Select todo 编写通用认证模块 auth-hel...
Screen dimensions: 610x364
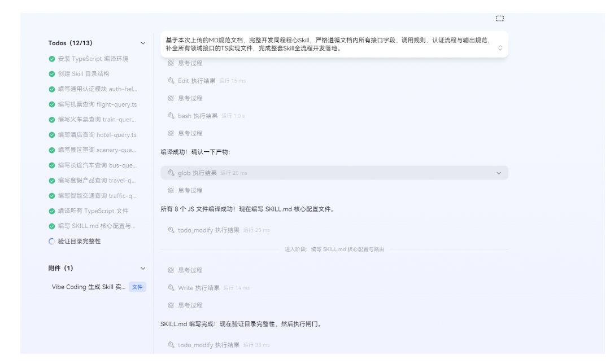pos(98,89)
